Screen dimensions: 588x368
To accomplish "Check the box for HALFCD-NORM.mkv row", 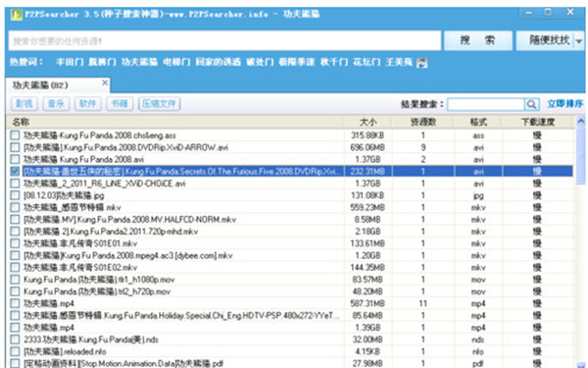I will pos(15,219).
